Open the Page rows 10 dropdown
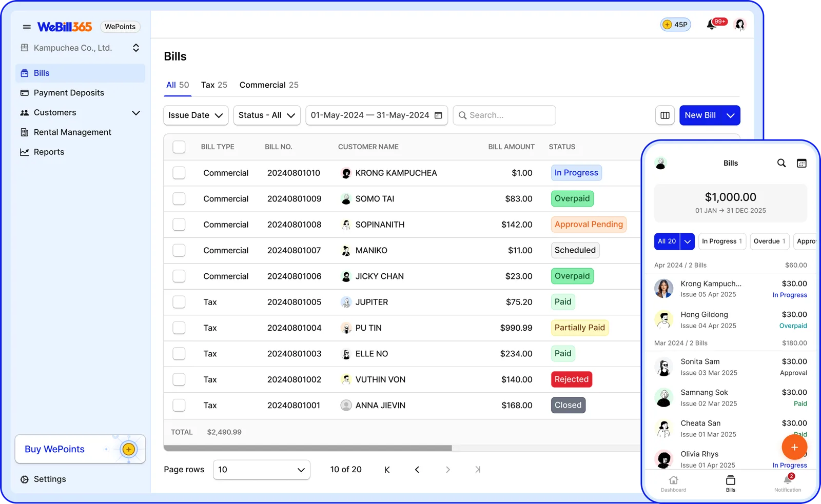This screenshot has height=504, width=821. pyautogui.click(x=262, y=470)
